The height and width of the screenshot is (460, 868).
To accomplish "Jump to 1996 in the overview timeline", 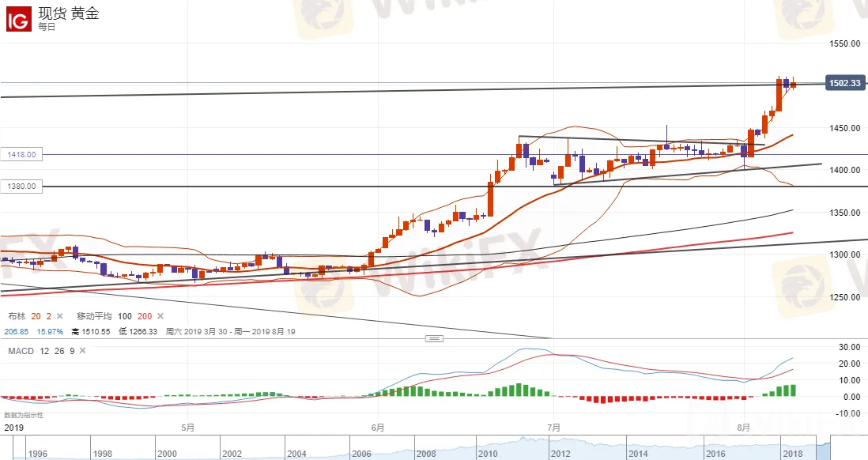I will [38, 454].
